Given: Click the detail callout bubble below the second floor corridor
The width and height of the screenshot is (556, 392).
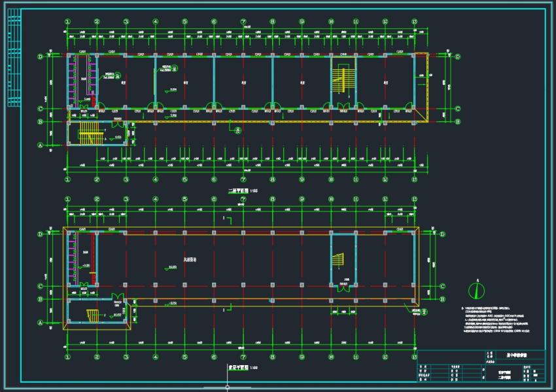Looking at the screenshot, I should (238, 130).
